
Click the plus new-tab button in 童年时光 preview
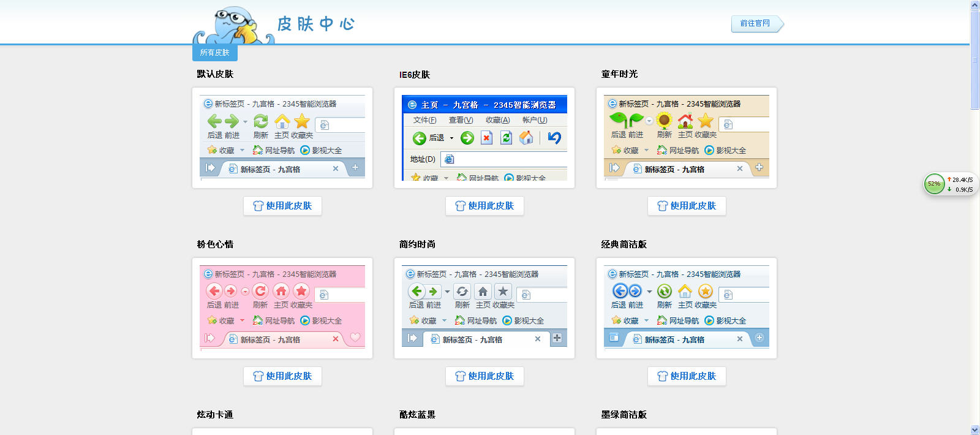pos(759,167)
